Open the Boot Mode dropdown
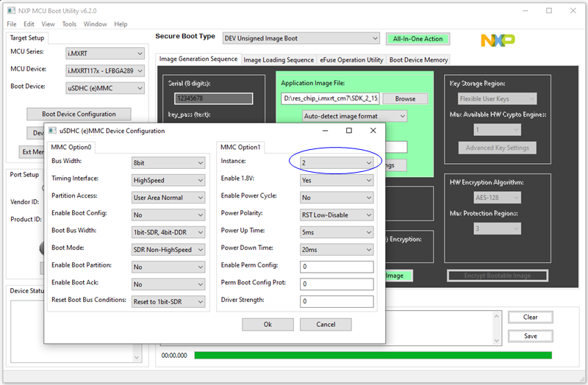Image resolution: width=588 pixels, height=385 pixels. (x=168, y=250)
